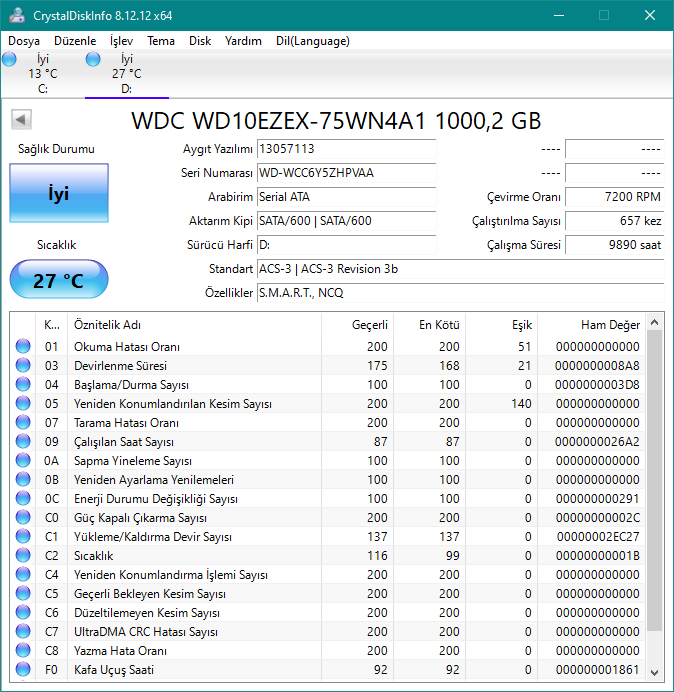Open the Dosya menu
Viewport: 674px width, 692px height.
point(24,41)
